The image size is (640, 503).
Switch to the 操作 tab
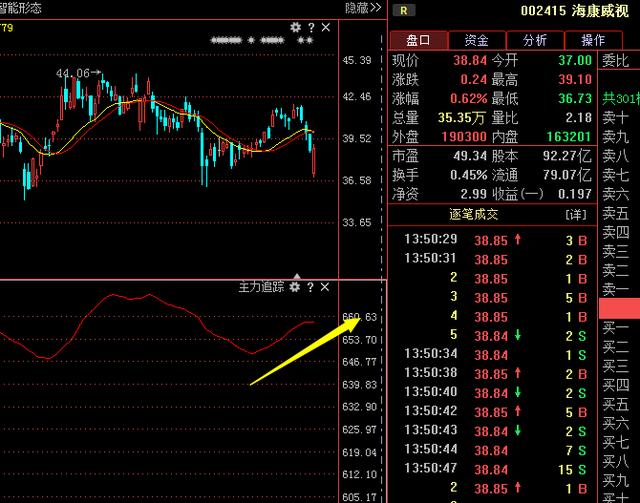pyautogui.click(x=593, y=40)
